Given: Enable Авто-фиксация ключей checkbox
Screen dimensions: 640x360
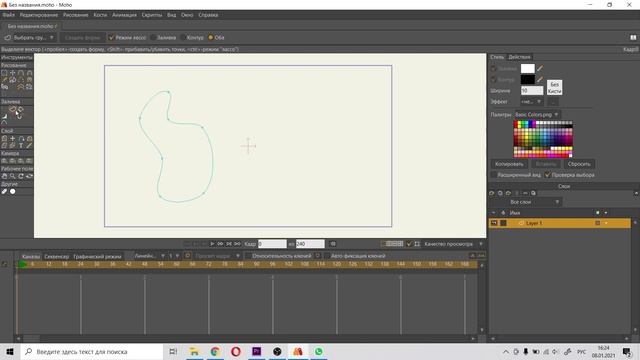Looking at the screenshot, I should (327, 256).
